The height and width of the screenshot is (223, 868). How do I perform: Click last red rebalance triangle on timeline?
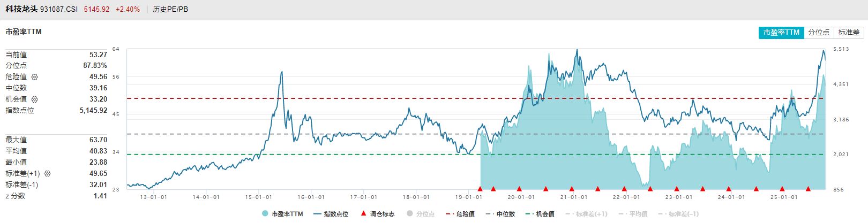[x=808, y=189]
